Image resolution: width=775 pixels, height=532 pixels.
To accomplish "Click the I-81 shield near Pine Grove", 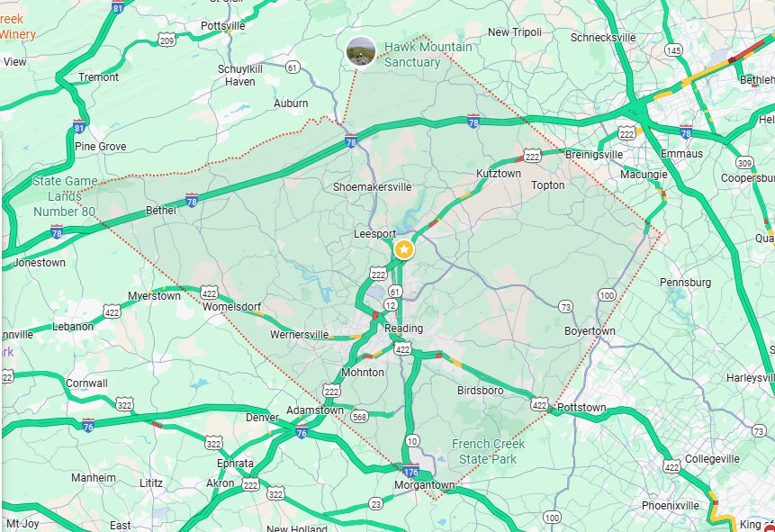I will [x=79, y=127].
